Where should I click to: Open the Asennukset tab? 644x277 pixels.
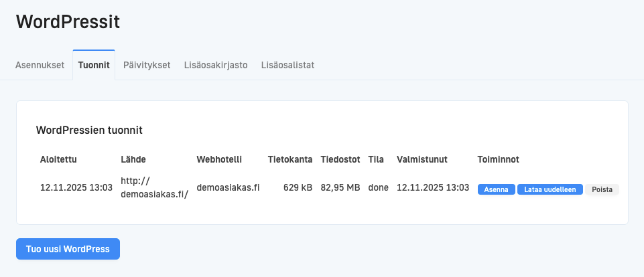point(40,66)
